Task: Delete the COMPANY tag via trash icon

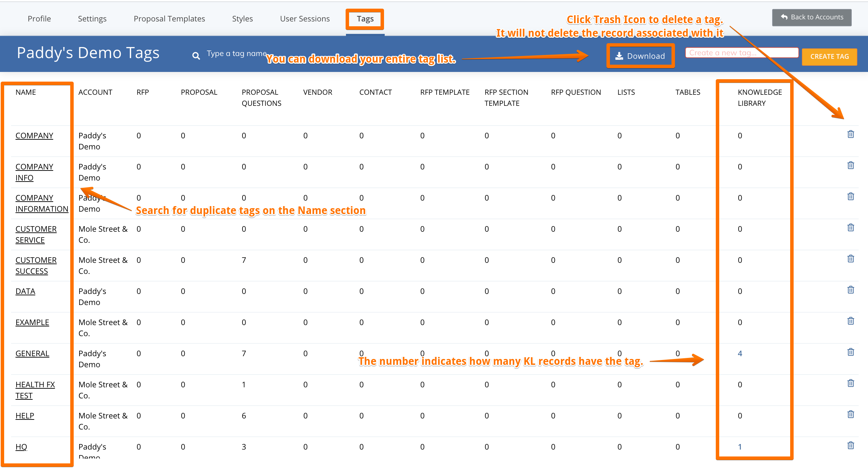Action: point(851,134)
